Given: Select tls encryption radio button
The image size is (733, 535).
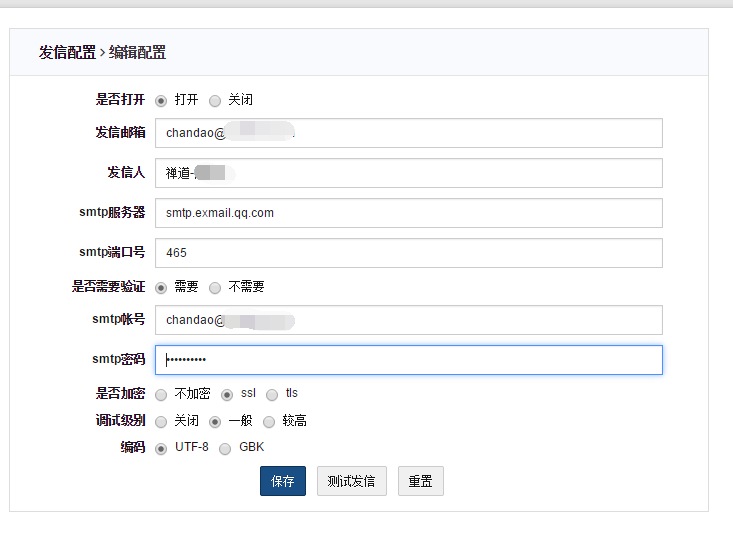Looking at the screenshot, I should pyautogui.click(x=272, y=394).
